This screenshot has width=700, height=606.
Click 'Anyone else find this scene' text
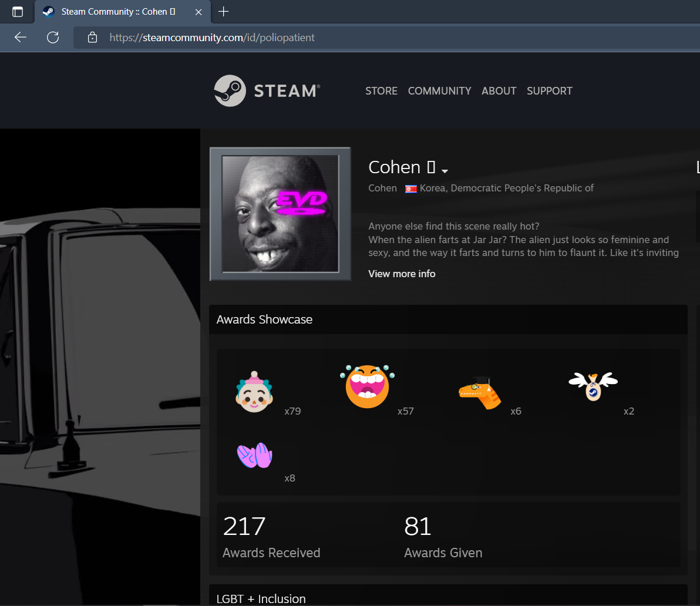click(453, 226)
